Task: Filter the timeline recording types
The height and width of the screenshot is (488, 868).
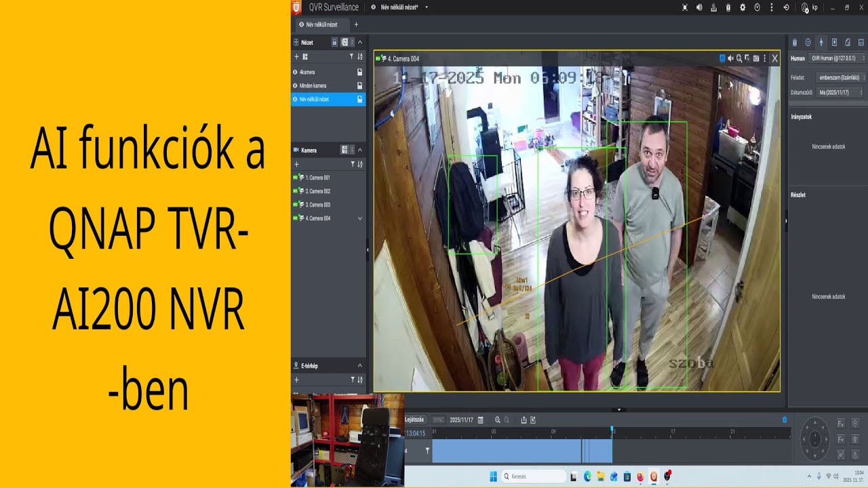Action: tap(427, 450)
